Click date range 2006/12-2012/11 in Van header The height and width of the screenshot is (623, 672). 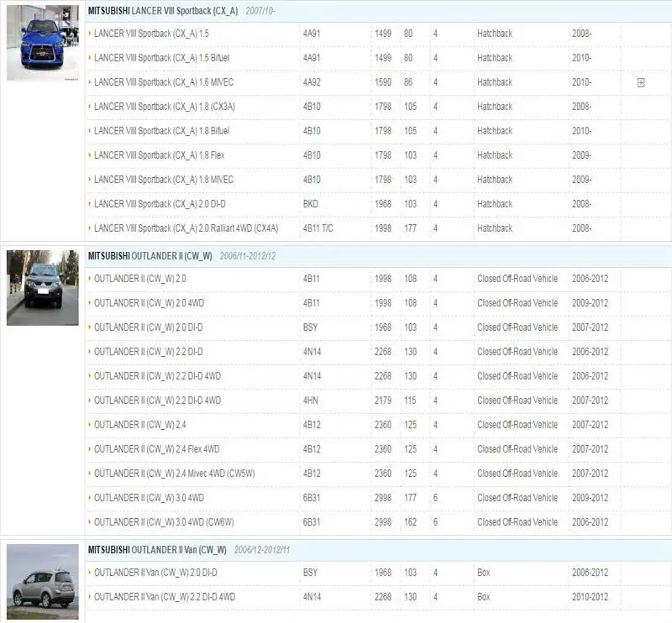262,550
